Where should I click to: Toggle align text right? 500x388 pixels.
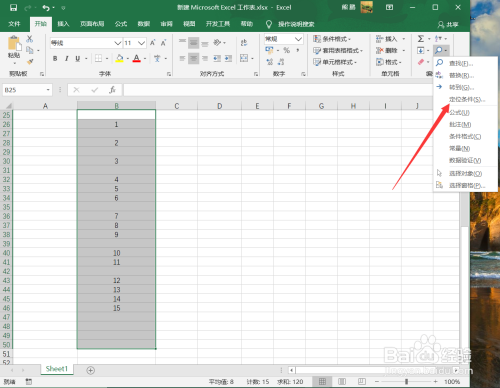(205, 59)
